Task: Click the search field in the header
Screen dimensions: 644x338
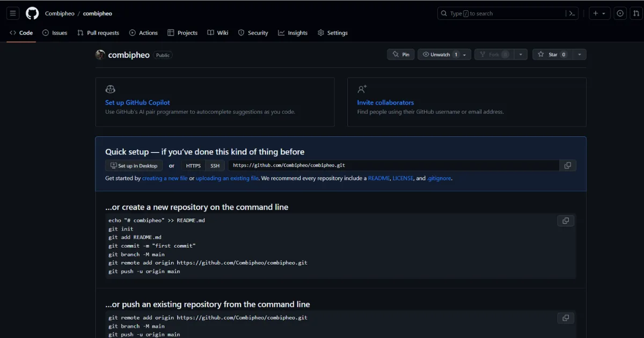Action: (x=499, y=13)
